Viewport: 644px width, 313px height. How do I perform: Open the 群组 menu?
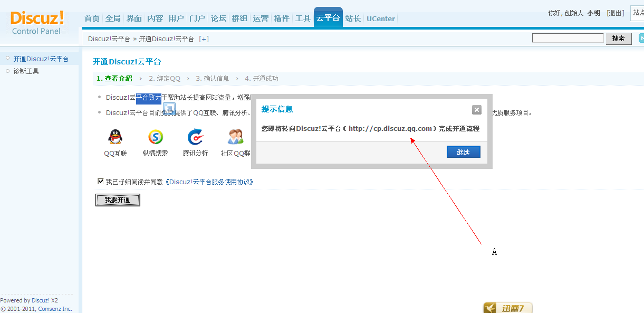[239, 18]
